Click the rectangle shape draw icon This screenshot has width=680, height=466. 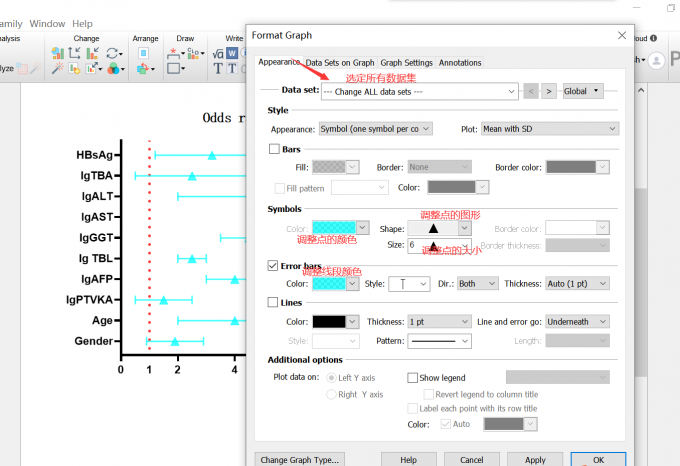[x=176, y=69]
